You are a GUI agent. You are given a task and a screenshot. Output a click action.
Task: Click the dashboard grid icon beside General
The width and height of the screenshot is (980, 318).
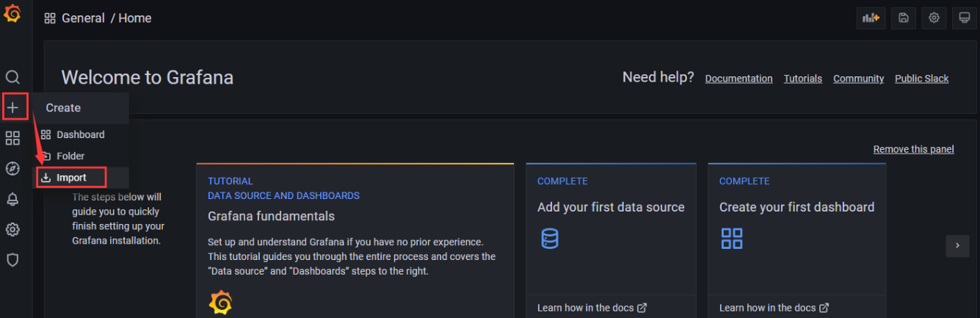click(x=50, y=18)
